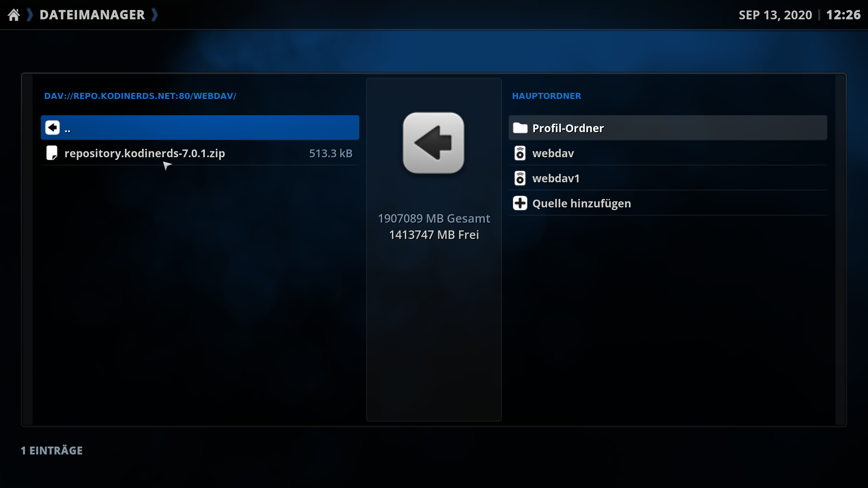Click the 513.3 kB file size value
The image size is (868, 488).
click(331, 154)
